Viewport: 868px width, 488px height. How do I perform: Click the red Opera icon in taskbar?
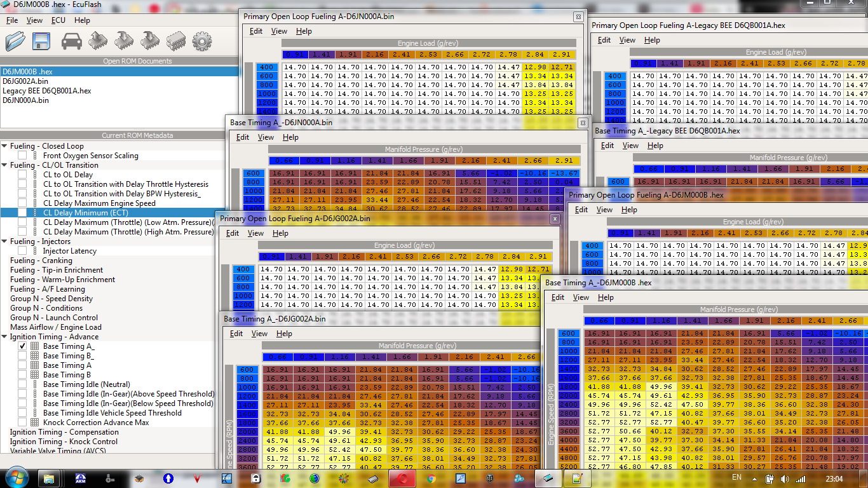pos(402,478)
